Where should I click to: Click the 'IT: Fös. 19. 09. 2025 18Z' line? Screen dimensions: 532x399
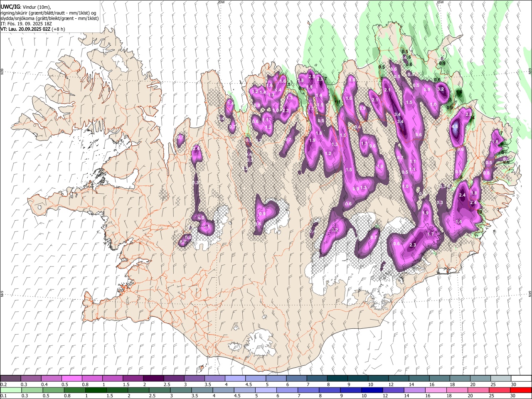point(27,24)
